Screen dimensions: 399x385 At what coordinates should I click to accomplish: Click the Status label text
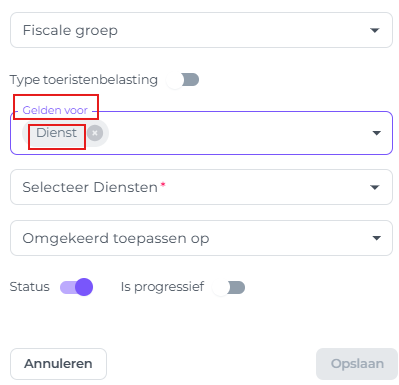pos(30,287)
